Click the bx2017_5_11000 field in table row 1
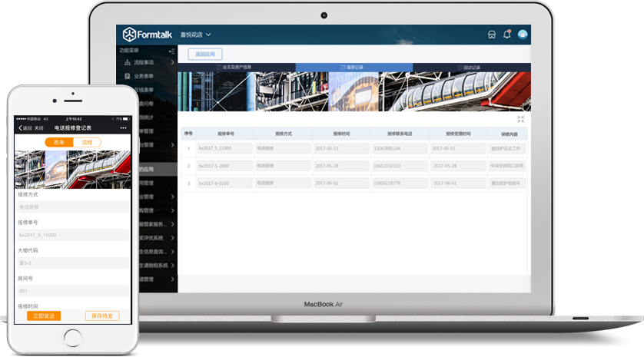The image size is (644, 357). [224, 148]
